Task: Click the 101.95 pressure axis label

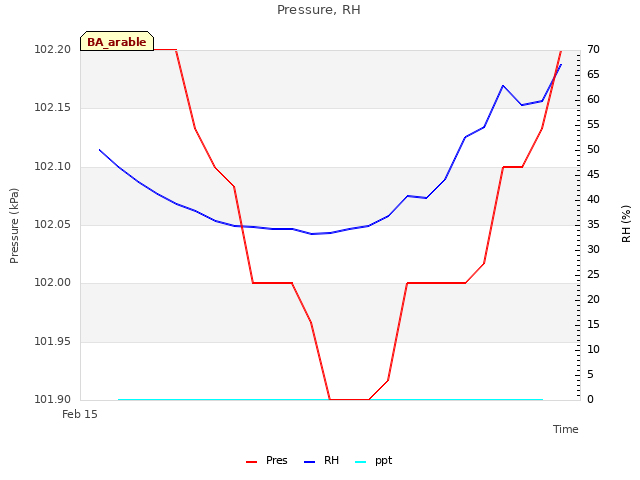Action: coord(53,341)
